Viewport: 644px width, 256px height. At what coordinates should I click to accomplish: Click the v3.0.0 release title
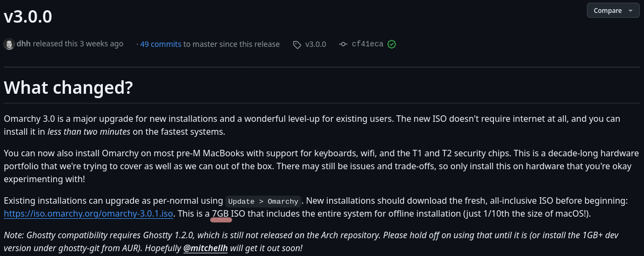point(28,16)
